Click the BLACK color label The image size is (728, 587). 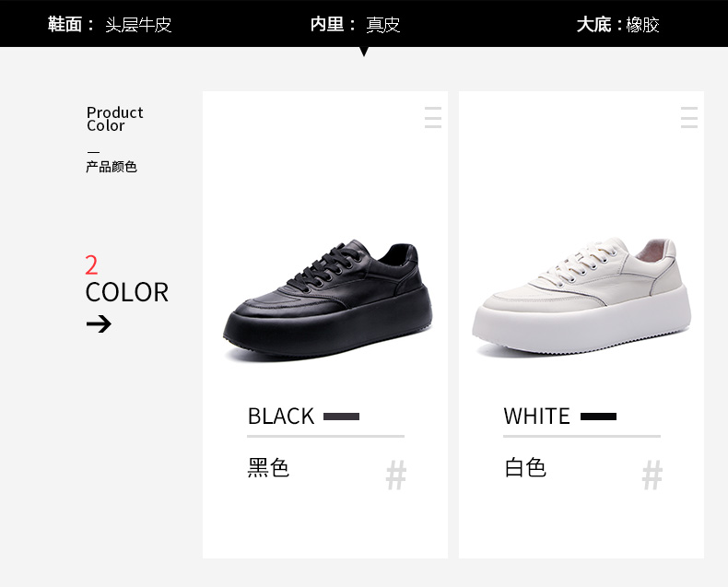(281, 417)
